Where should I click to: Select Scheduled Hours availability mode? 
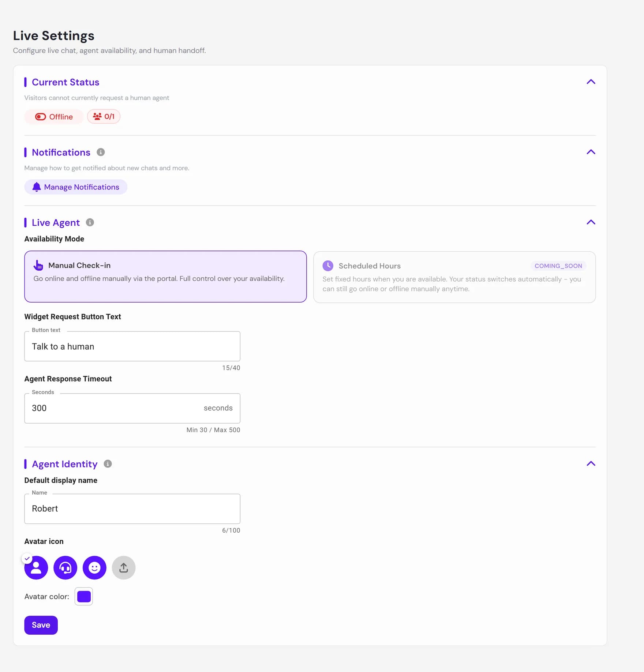pos(454,277)
